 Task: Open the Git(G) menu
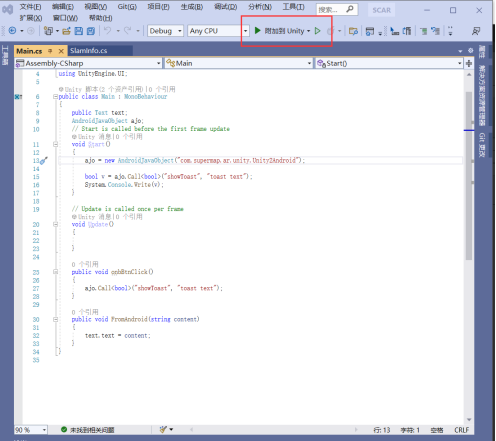(127, 7)
